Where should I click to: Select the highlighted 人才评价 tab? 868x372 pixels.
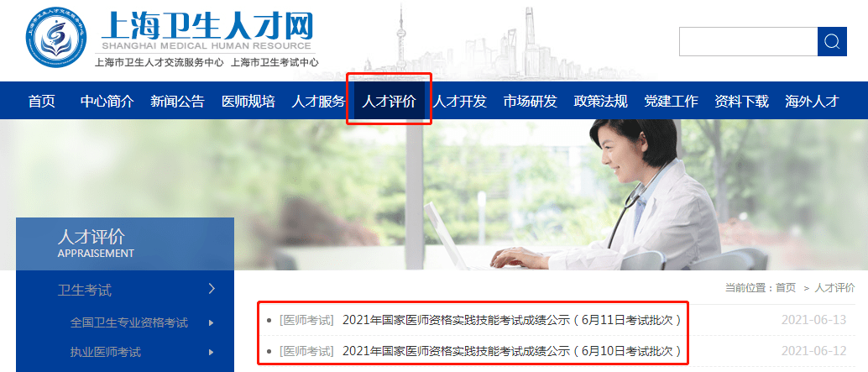(389, 101)
